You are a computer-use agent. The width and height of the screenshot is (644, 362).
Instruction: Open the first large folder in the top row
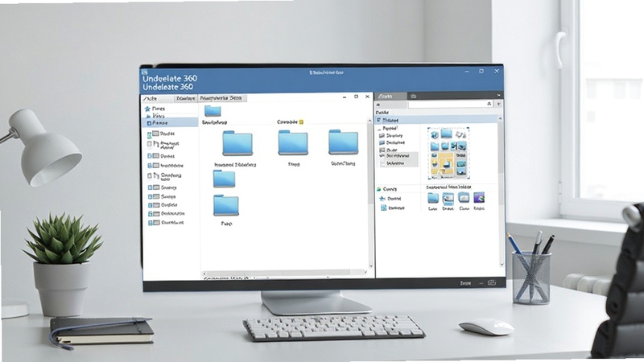[x=237, y=143]
